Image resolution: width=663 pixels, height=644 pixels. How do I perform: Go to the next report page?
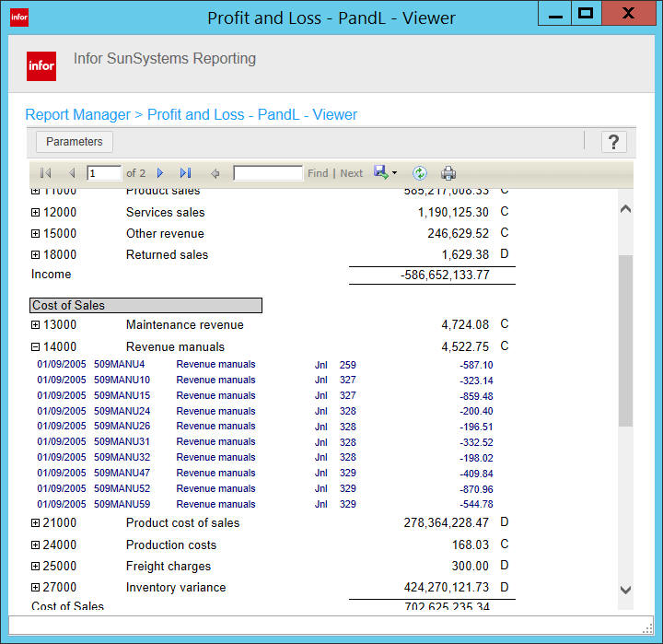point(160,173)
